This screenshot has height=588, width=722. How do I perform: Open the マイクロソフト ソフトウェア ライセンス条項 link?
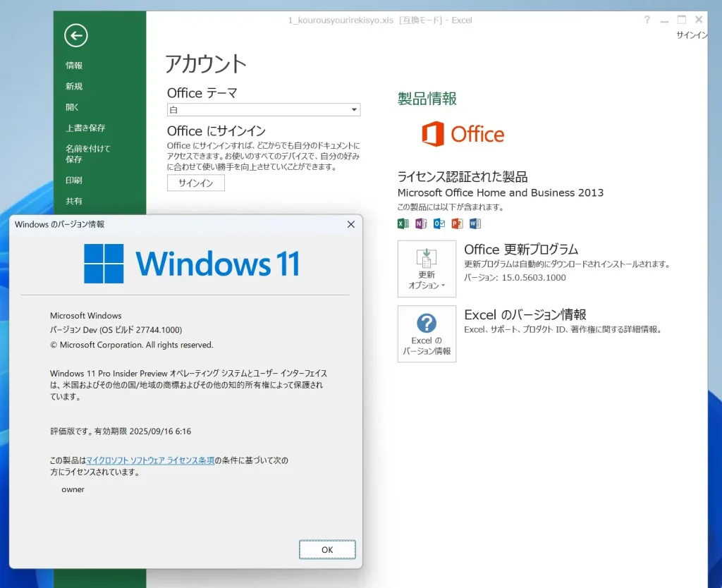click(x=151, y=460)
